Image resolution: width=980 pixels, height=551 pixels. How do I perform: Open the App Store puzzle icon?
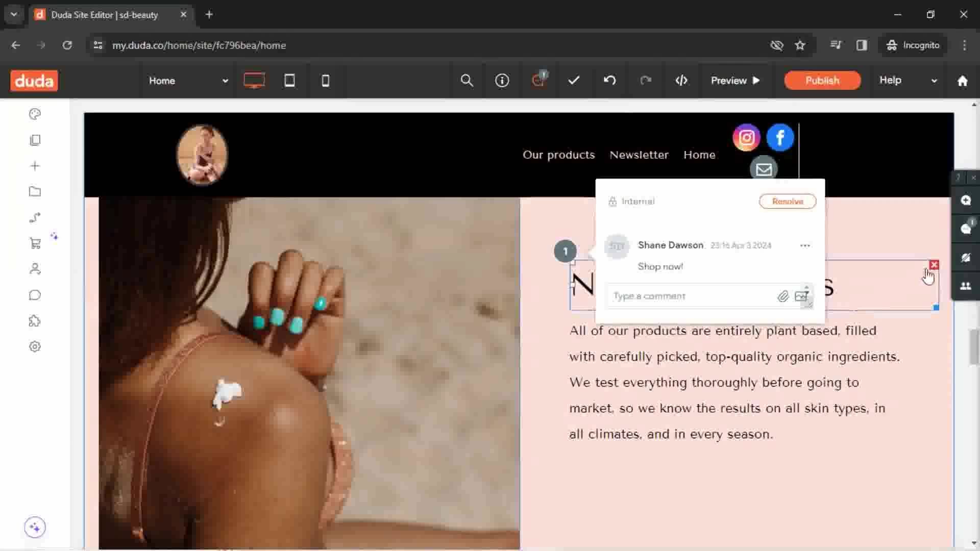click(35, 321)
